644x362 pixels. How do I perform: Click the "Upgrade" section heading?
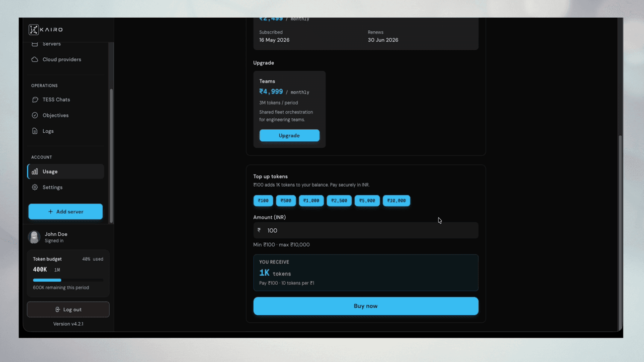point(264,63)
